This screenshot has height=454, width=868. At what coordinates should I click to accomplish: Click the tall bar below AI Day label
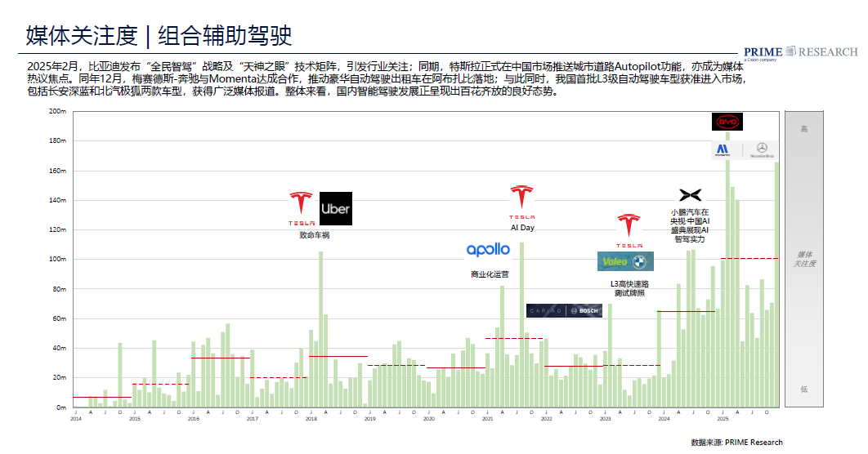tap(522, 325)
